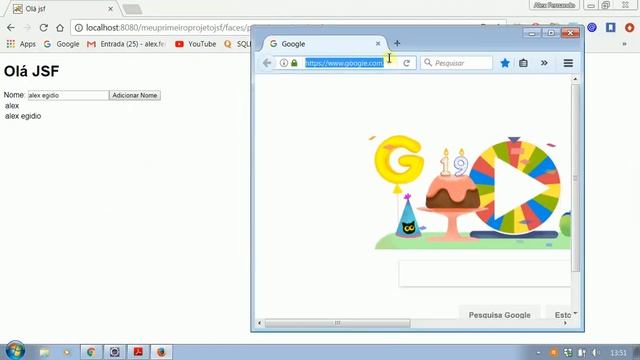
Task: Go back in Firefox
Action: [x=267, y=63]
